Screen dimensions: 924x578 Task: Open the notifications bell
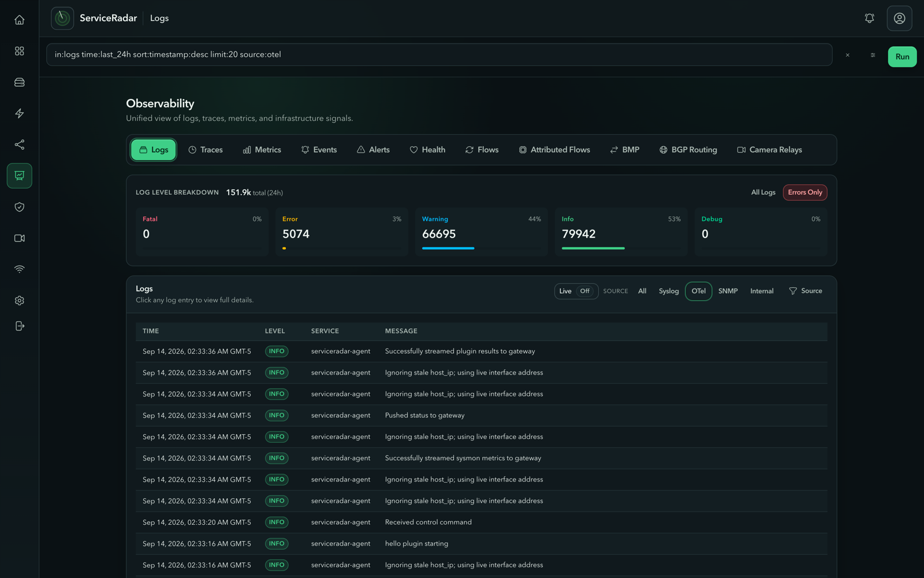click(x=869, y=18)
